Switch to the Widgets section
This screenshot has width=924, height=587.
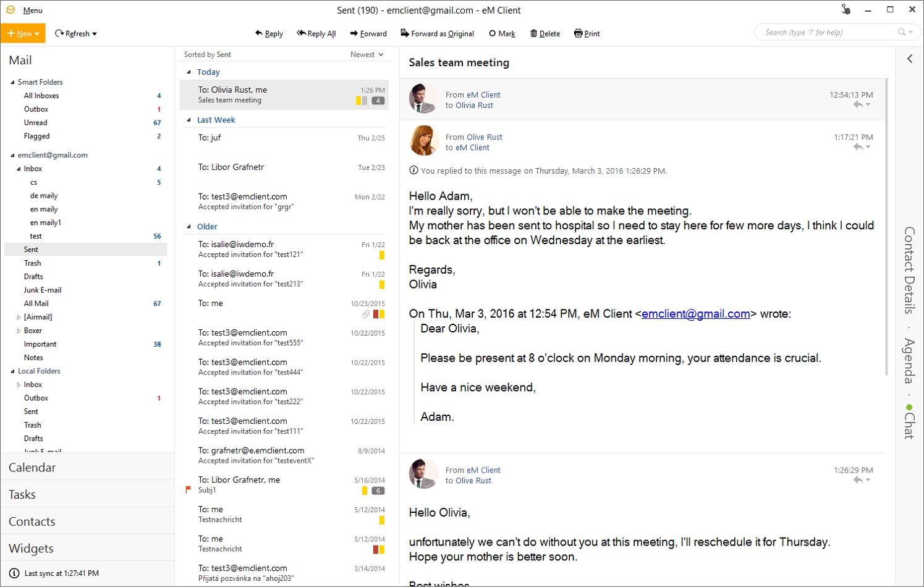(x=87, y=549)
